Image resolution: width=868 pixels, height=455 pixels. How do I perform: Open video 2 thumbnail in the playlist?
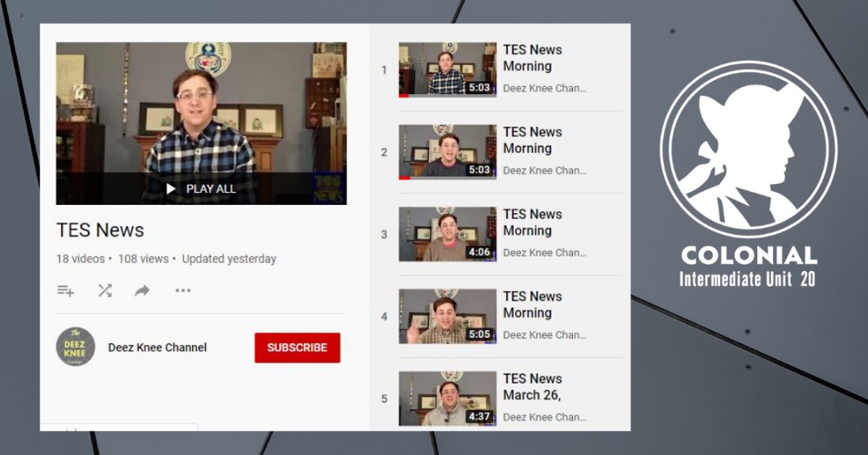tap(448, 152)
